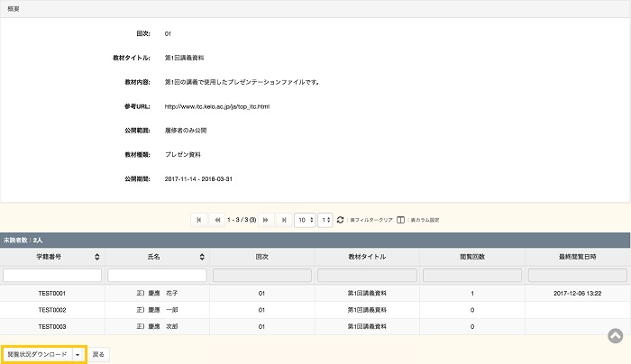631x364 pixels.
Task: Go to next page of table
Action: [x=266, y=219]
